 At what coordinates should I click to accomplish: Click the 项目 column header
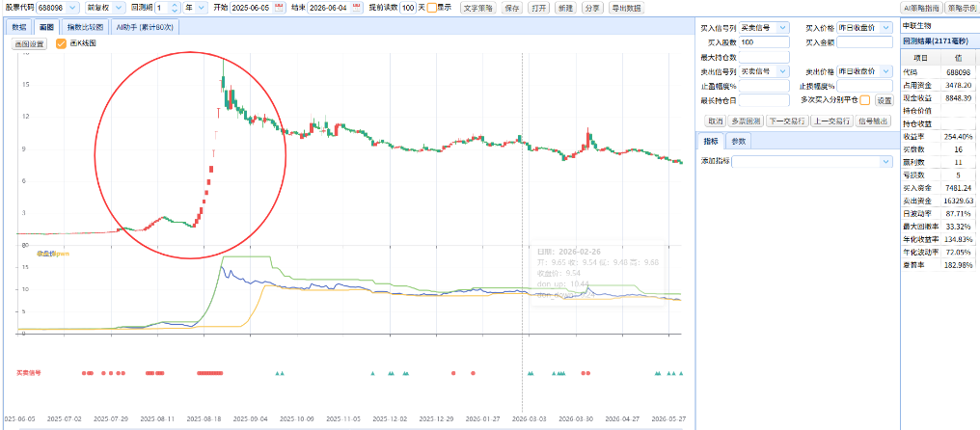click(920, 58)
